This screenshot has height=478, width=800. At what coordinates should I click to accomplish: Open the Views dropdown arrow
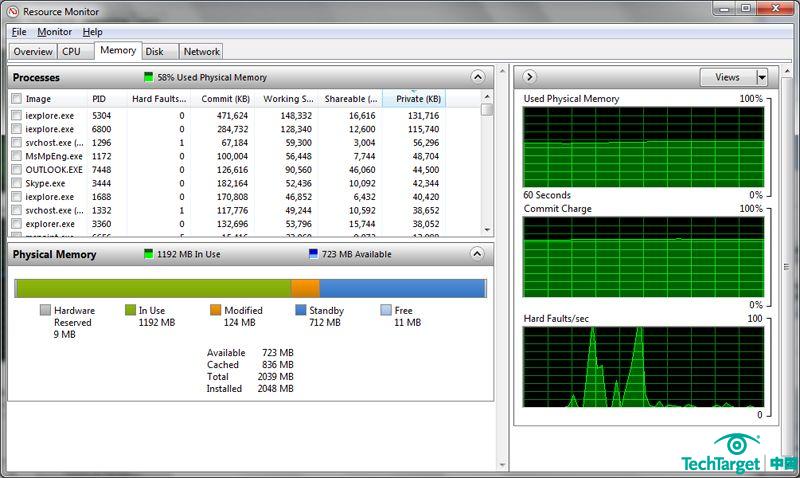click(x=761, y=77)
